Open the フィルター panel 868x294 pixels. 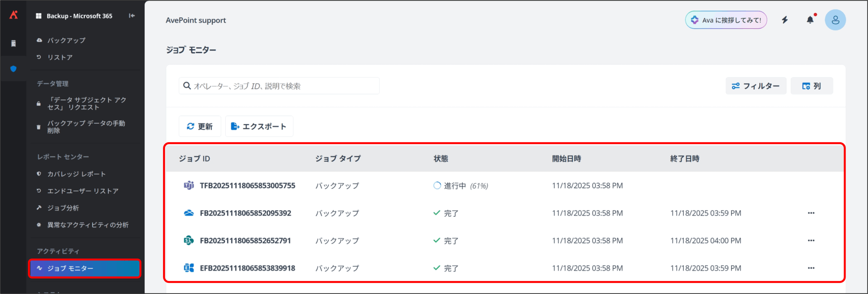pos(756,86)
